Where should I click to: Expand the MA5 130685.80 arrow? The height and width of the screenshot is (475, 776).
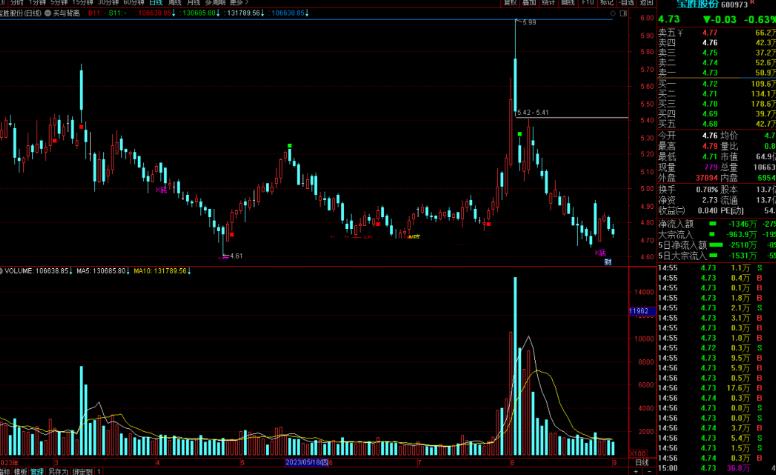click(x=128, y=271)
